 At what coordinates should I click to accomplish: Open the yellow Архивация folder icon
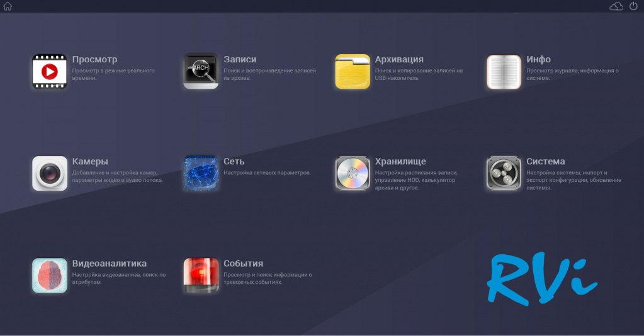coord(353,72)
